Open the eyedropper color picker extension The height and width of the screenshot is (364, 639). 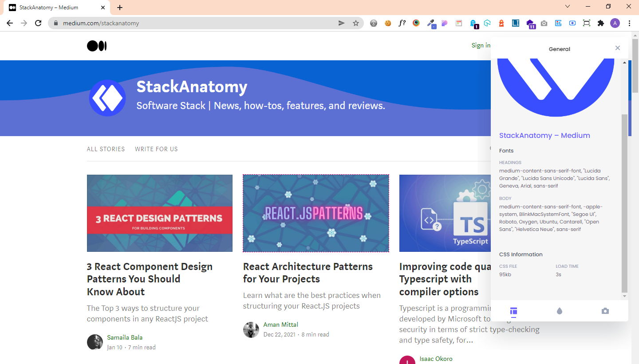(431, 23)
